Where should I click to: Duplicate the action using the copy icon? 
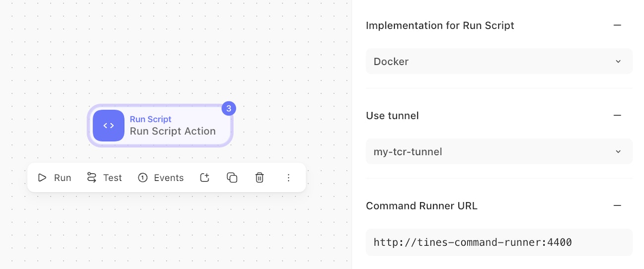click(x=232, y=178)
